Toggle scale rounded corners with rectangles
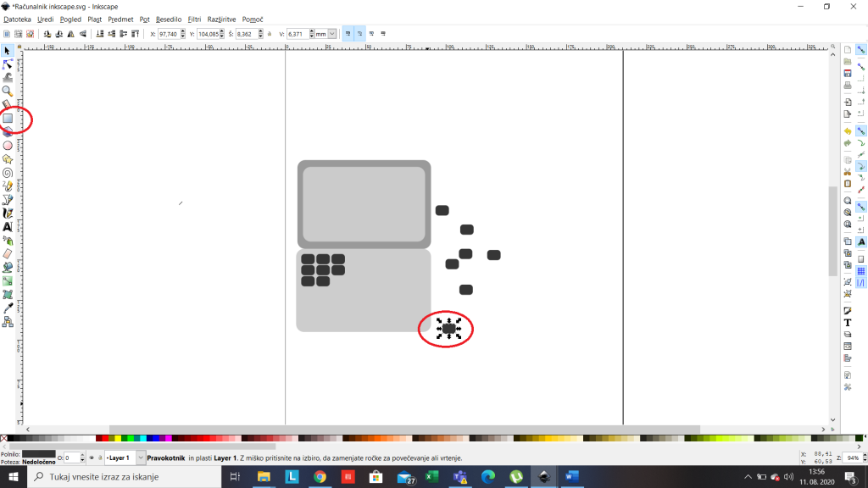The height and width of the screenshot is (488, 868). (359, 34)
